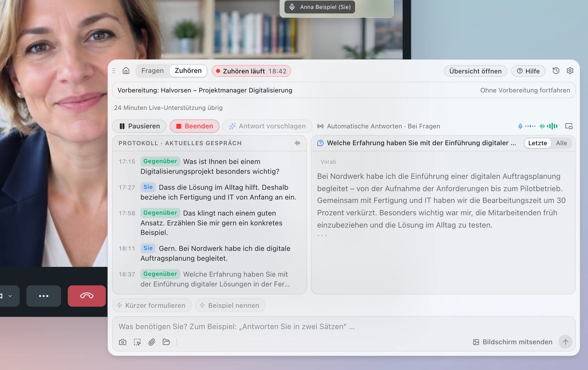Focus the 'Was benötigen Sie?' input field
The image size is (588, 370).
[x=344, y=327]
